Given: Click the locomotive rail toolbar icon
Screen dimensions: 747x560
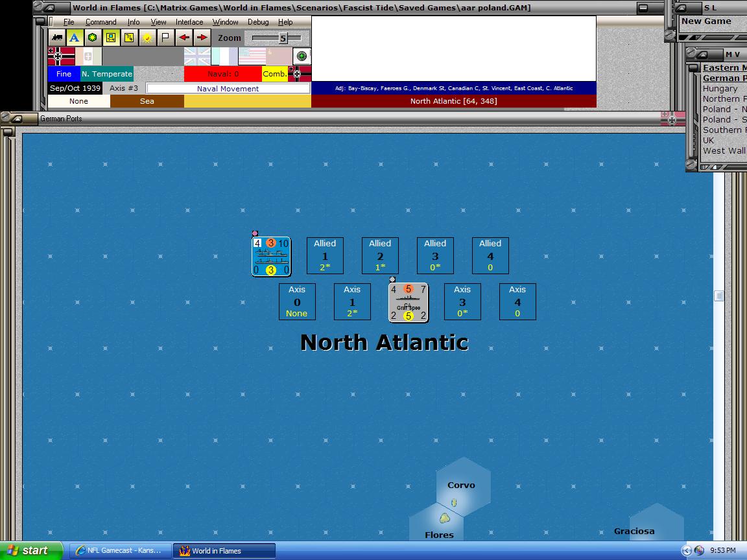Looking at the screenshot, I should point(57,38).
